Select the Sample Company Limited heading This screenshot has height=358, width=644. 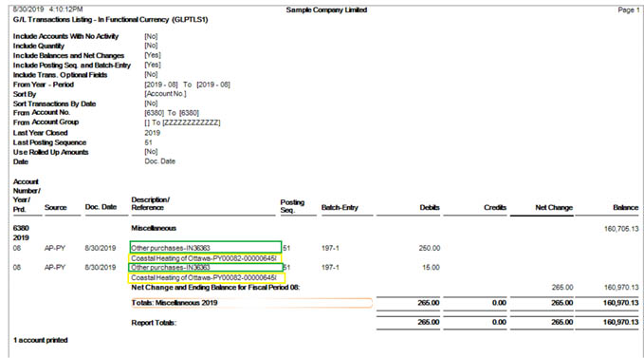(x=326, y=9)
